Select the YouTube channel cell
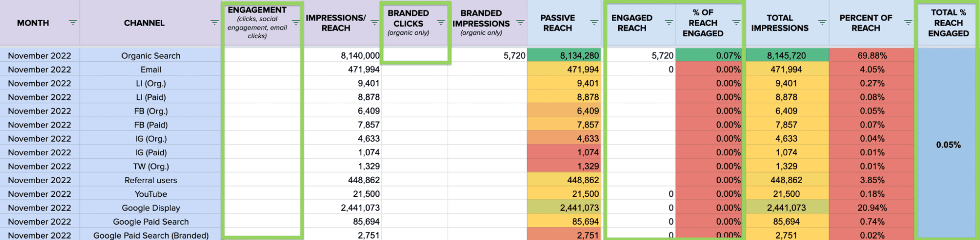The image size is (980, 240). pyautogui.click(x=151, y=194)
